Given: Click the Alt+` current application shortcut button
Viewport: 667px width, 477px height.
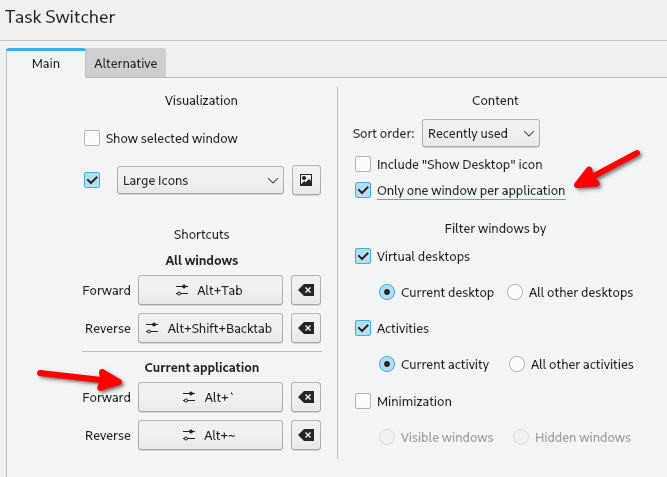Looking at the screenshot, I should pyautogui.click(x=210, y=398).
